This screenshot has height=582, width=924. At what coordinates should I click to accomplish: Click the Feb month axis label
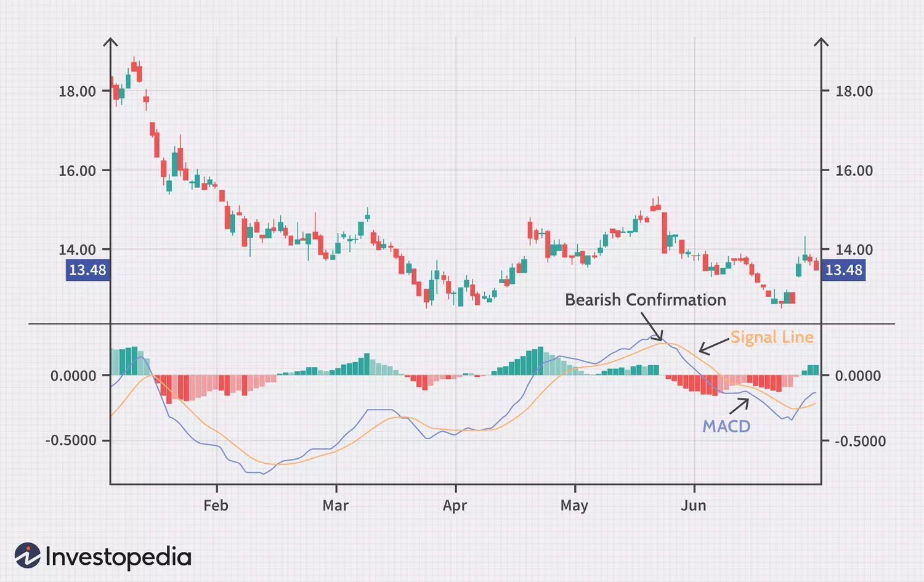[x=216, y=506]
